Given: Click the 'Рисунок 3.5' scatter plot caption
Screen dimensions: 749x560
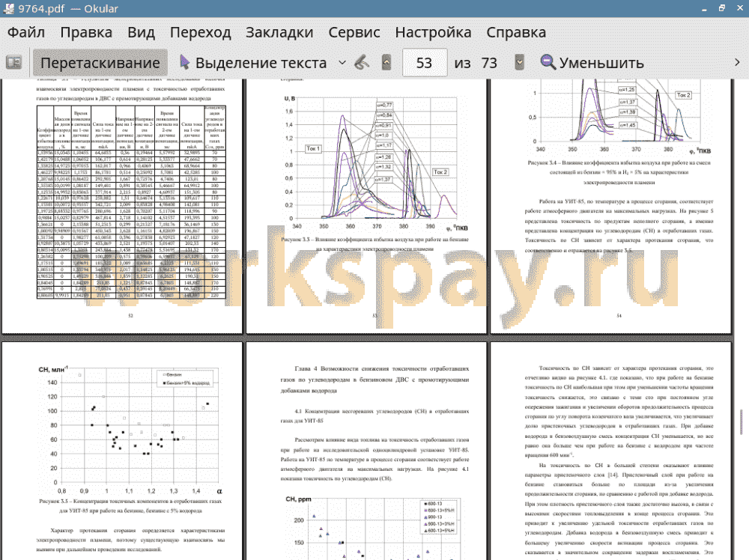Looking at the screenshot, I should 130,505.
